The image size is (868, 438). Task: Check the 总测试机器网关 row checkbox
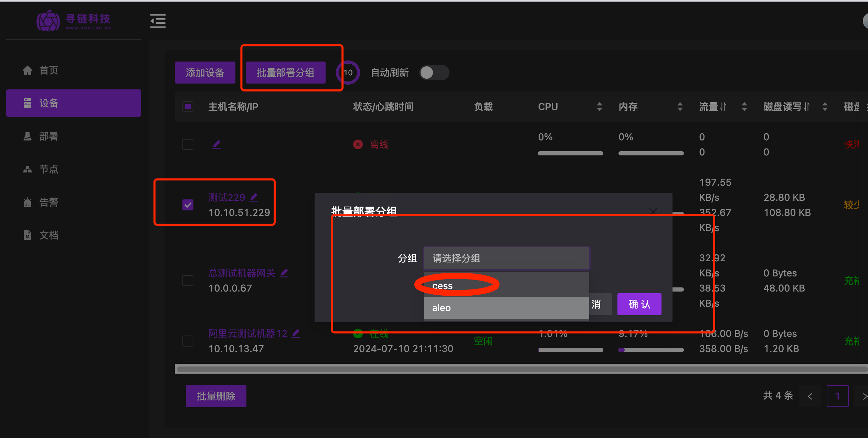click(188, 281)
